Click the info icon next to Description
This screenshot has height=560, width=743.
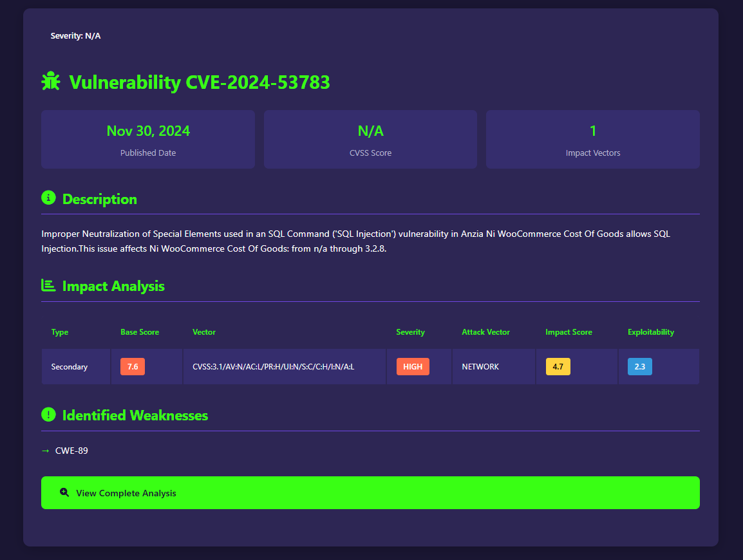(48, 198)
